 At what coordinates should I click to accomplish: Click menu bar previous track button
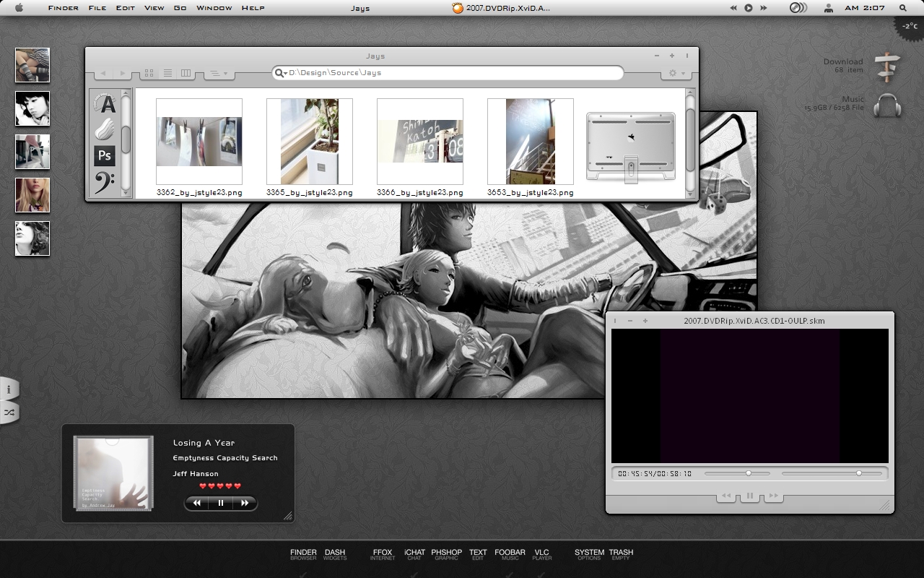[733, 8]
